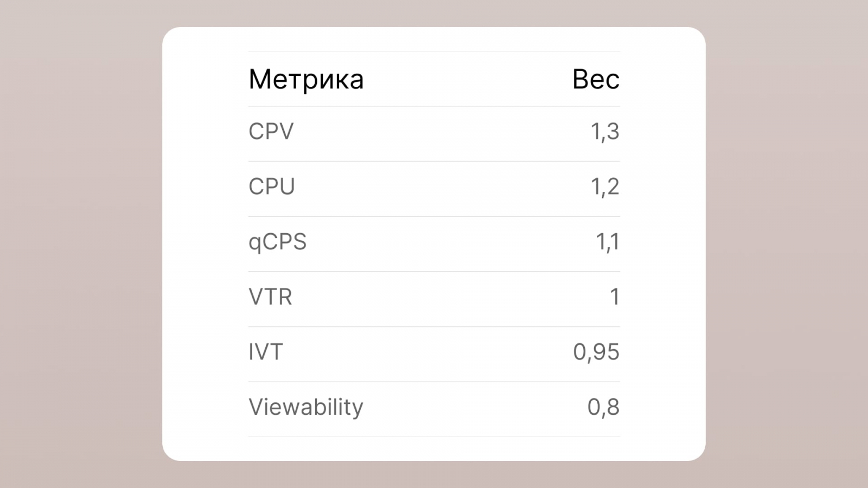Click the Viewability weight value 0,8
This screenshot has height=488, width=868.
(603, 407)
